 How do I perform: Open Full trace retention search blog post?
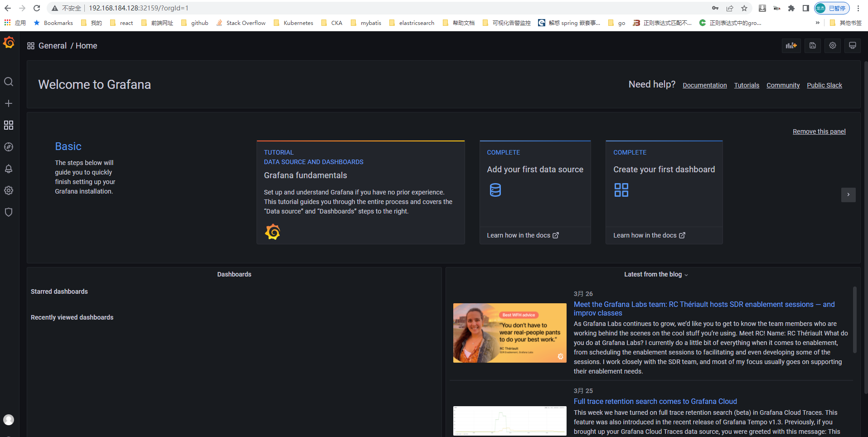coord(655,401)
